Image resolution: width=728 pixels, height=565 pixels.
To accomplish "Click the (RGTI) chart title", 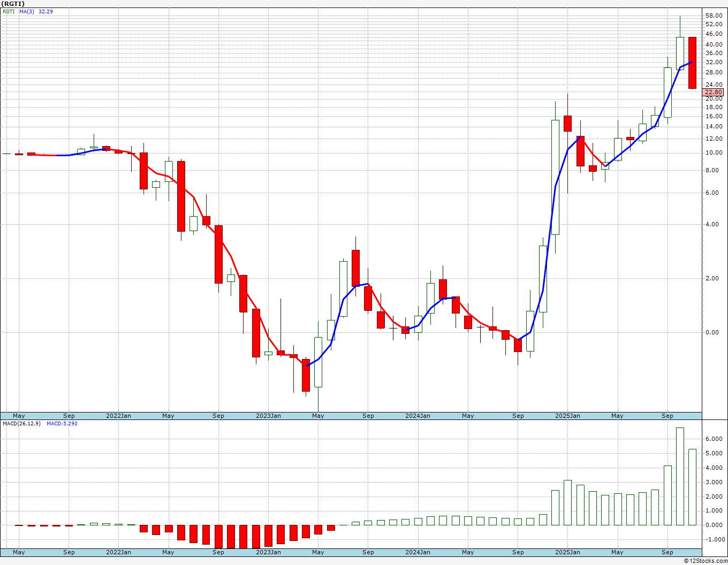I will pos(13,4).
